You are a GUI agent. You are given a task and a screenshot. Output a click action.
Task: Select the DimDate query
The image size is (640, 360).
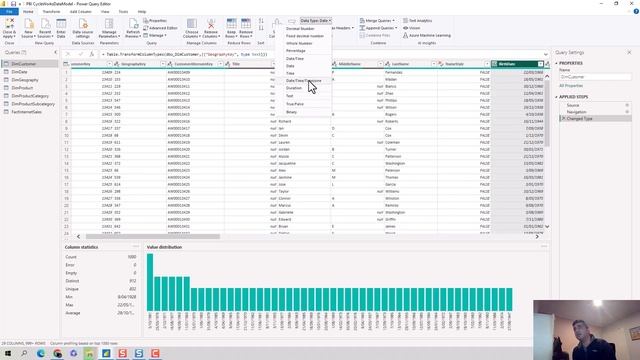[29, 72]
